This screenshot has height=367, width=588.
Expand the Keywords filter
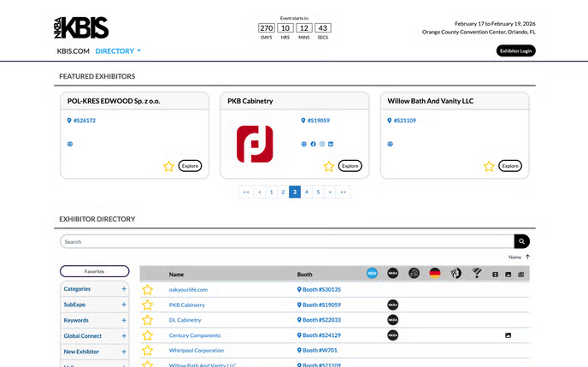pyautogui.click(x=95, y=321)
